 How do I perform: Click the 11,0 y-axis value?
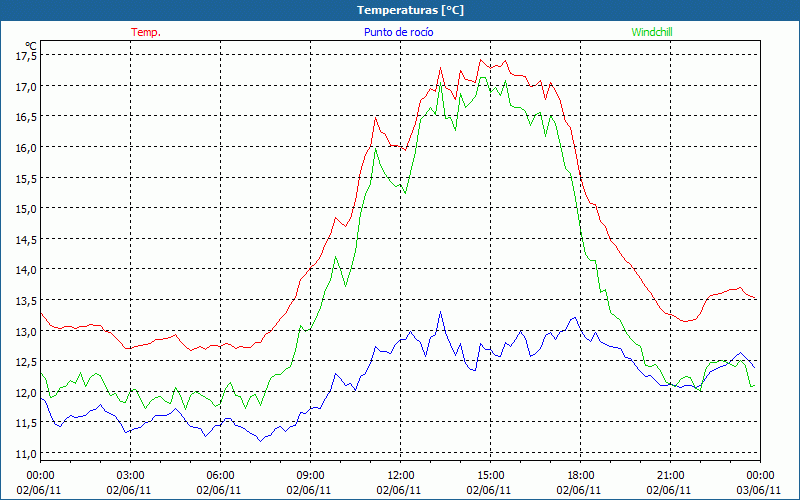[x=26, y=454]
